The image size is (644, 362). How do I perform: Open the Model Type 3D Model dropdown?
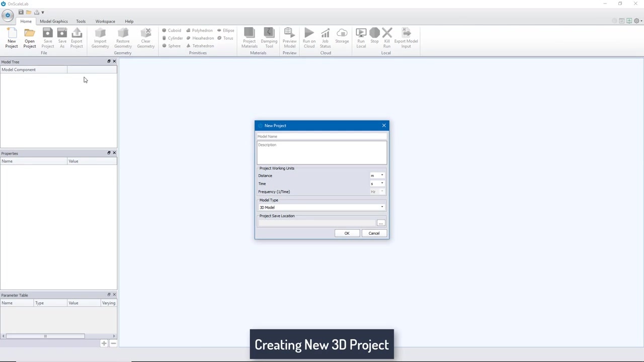click(x=321, y=207)
